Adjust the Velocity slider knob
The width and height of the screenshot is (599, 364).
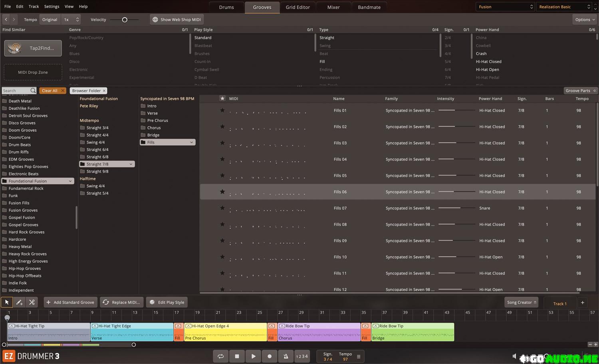(x=125, y=20)
